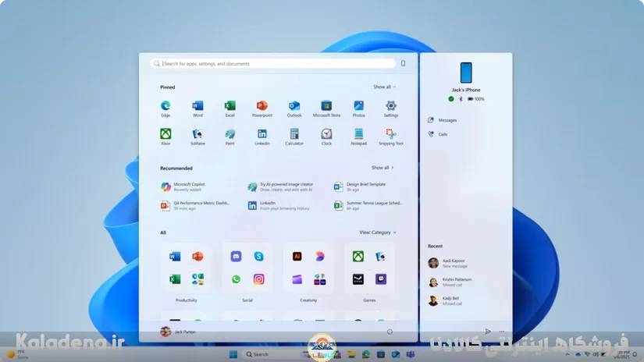Open Illustrator in Creativity category
Screen dimensions: 644x362
pos(297,257)
